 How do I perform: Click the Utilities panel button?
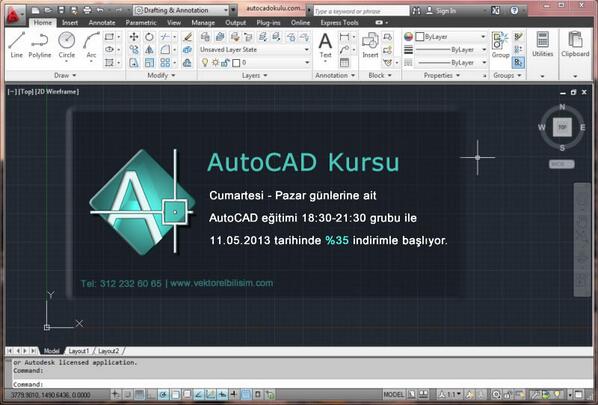(x=542, y=45)
